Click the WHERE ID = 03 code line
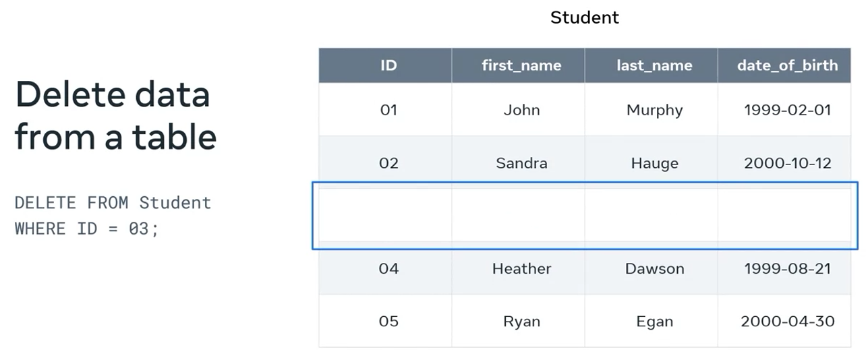 (x=86, y=229)
